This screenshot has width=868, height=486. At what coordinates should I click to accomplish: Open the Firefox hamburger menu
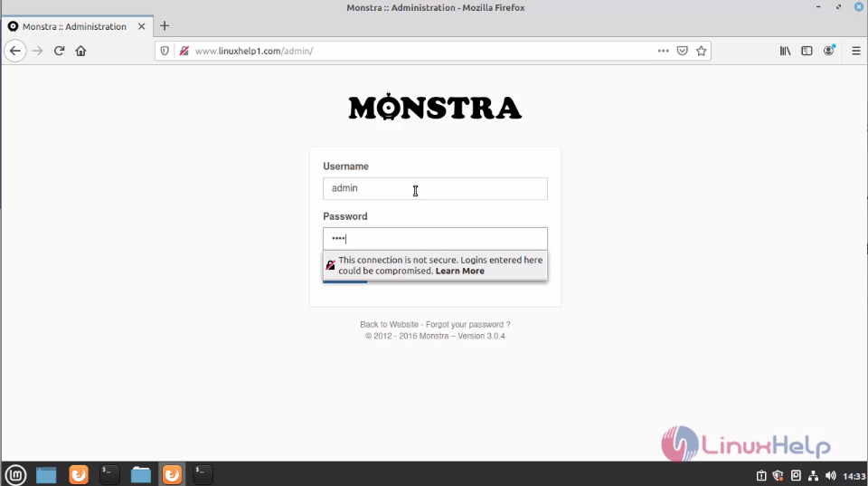click(856, 51)
